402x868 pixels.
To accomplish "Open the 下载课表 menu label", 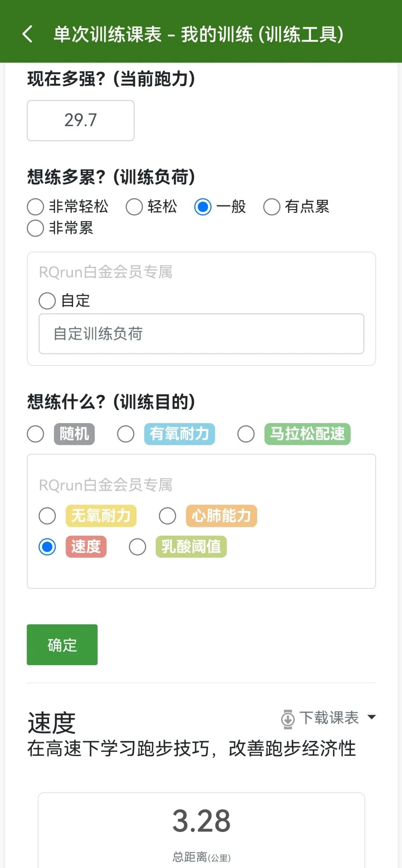I will [x=329, y=718].
